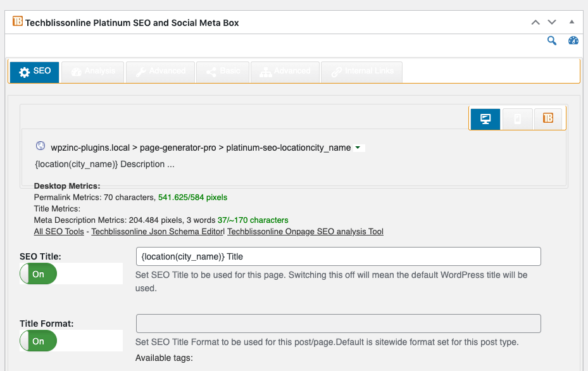
Task: Collapse the Platinum SEO meta box
Action: tap(572, 22)
